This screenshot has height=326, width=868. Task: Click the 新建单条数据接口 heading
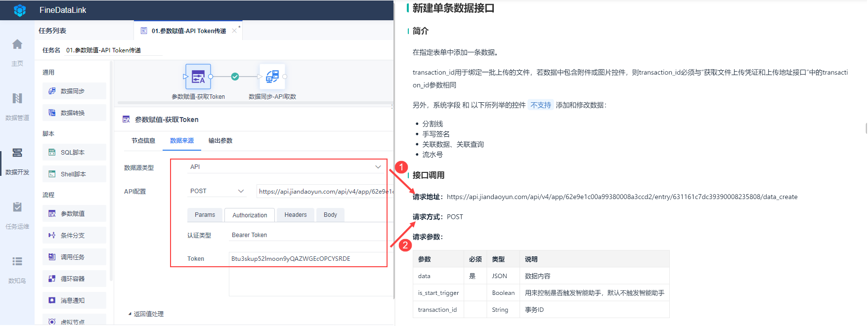click(453, 8)
